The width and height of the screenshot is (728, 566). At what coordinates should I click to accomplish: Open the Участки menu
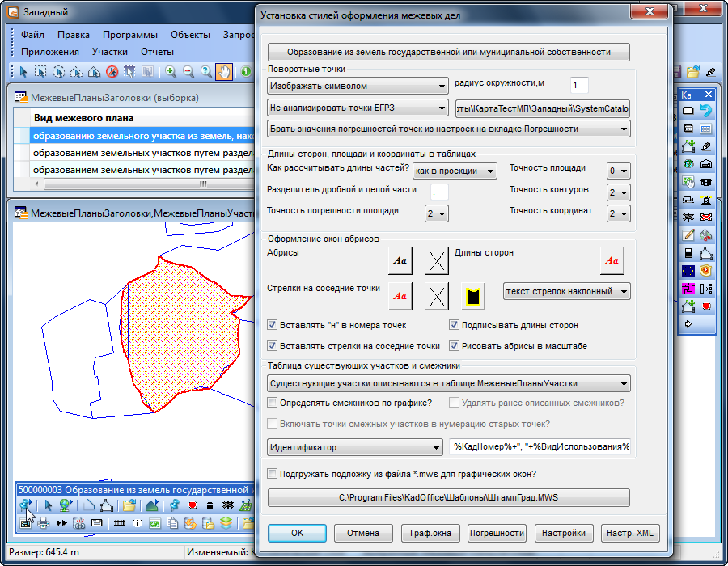[x=110, y=51]
